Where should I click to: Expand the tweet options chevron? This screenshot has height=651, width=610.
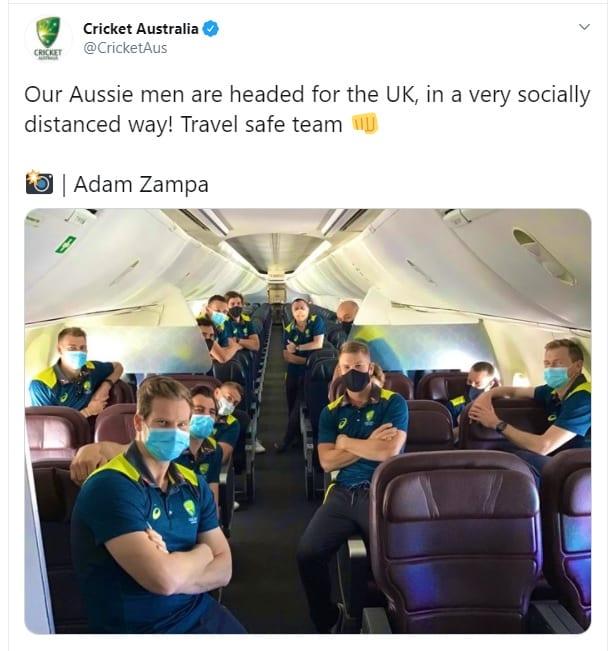(584, 27)
